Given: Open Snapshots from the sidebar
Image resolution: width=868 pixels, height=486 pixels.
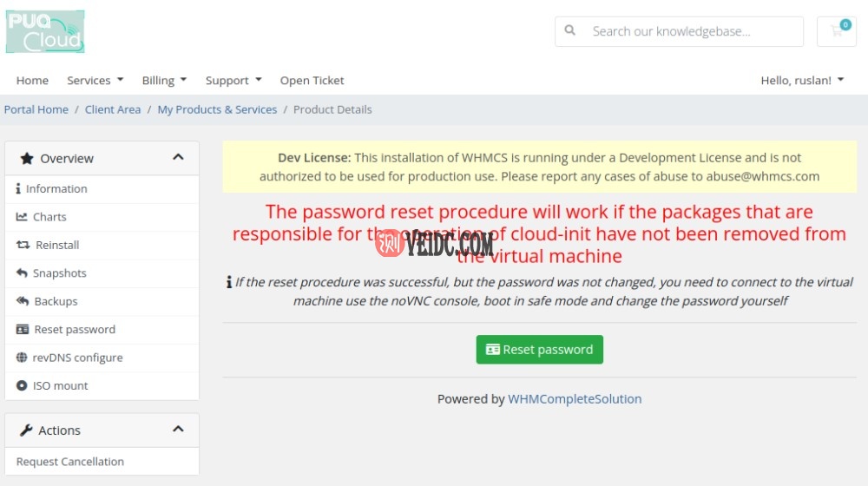Looking at the screenshot, I should click(59, 273).
